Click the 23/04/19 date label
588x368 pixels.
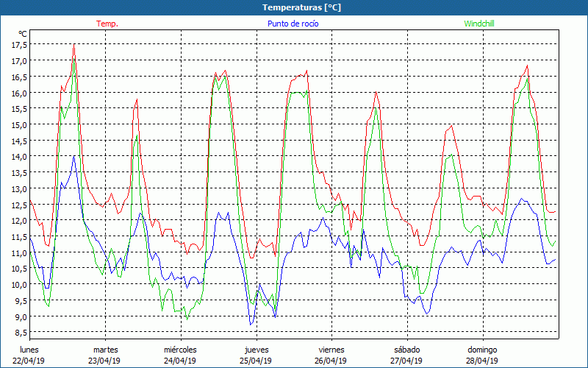[104, 361]
